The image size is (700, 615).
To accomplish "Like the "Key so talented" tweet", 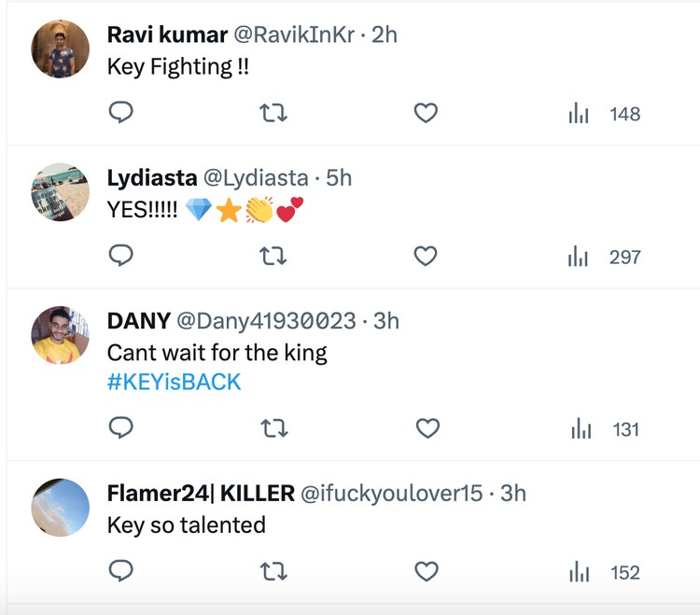I will point(427,571).
